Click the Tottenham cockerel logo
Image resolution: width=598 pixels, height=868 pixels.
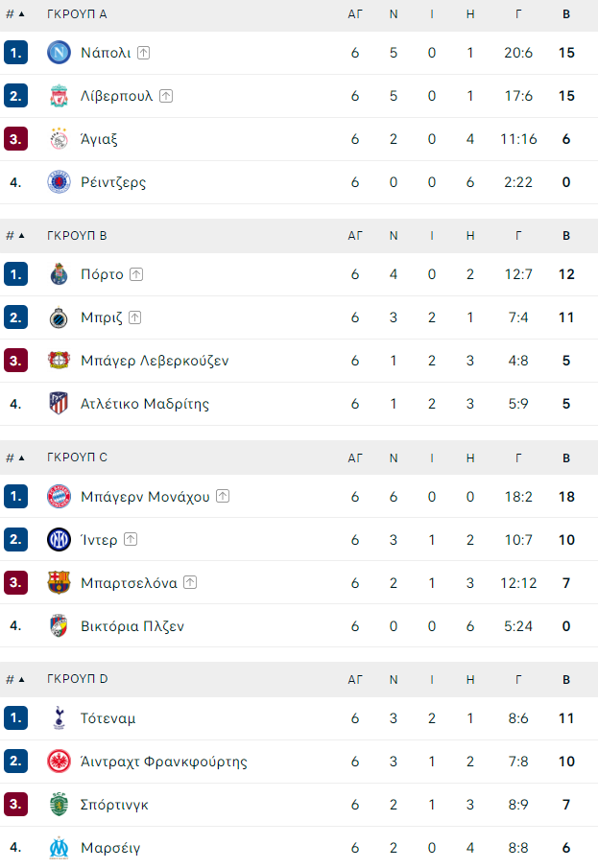click(59, 718)
